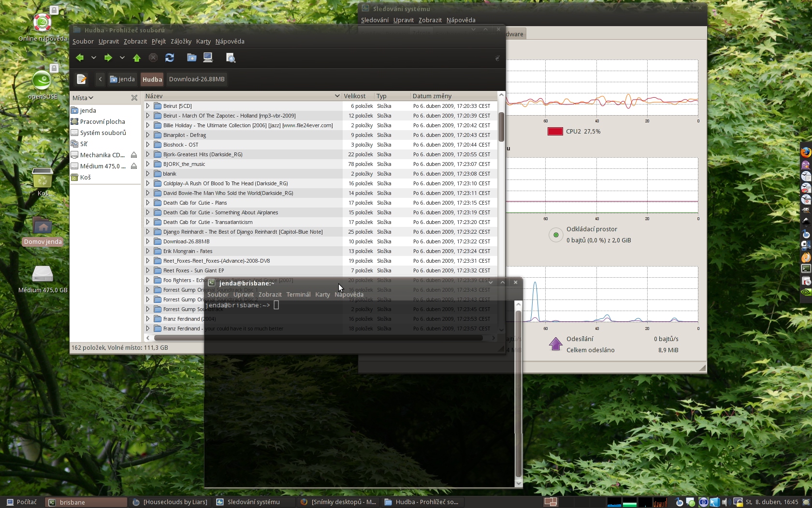Expand Beirut [5CD] folder

[x=148, y=106]
